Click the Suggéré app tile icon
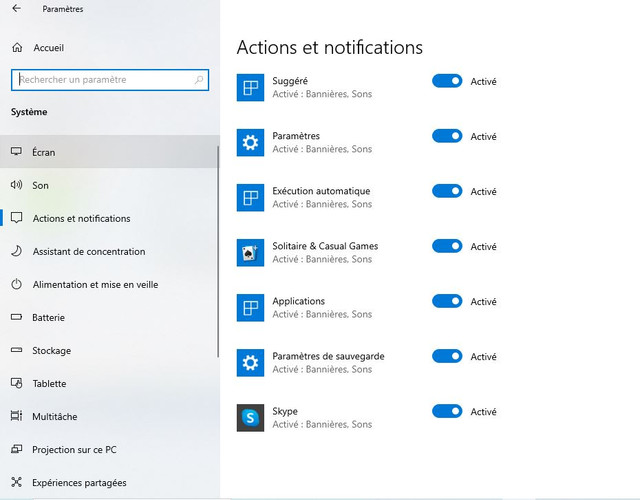 coord(250,87)
